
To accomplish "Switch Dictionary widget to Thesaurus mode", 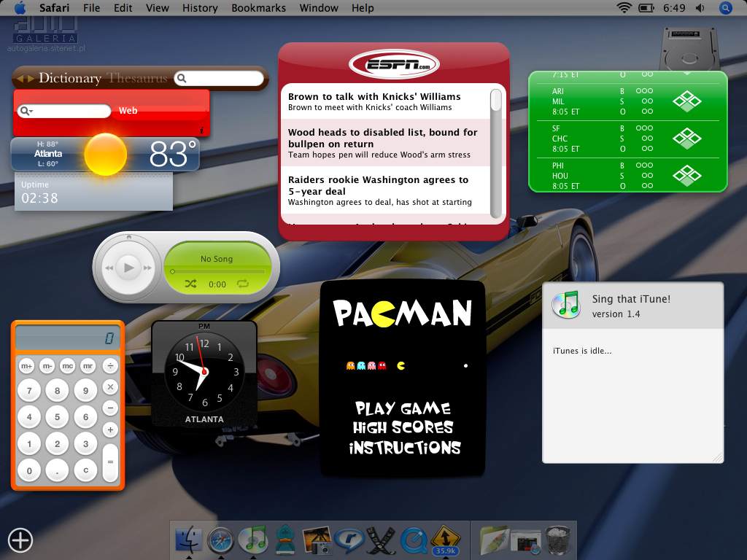I will [x=138, y=78].
